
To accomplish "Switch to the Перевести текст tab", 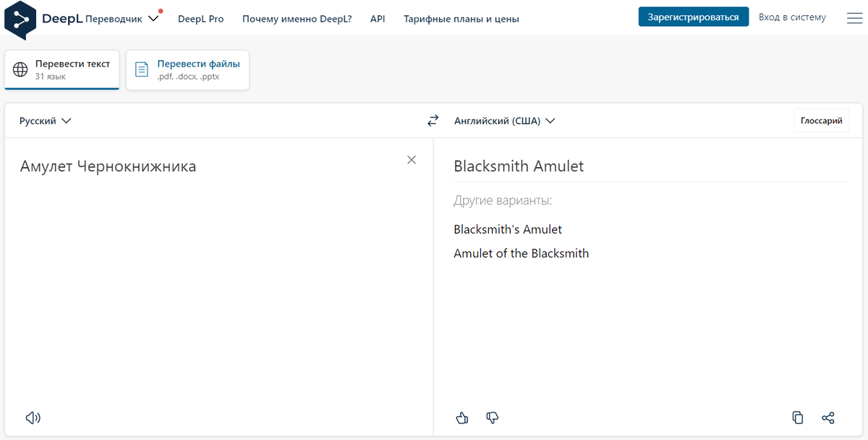I will coord(61,69).
